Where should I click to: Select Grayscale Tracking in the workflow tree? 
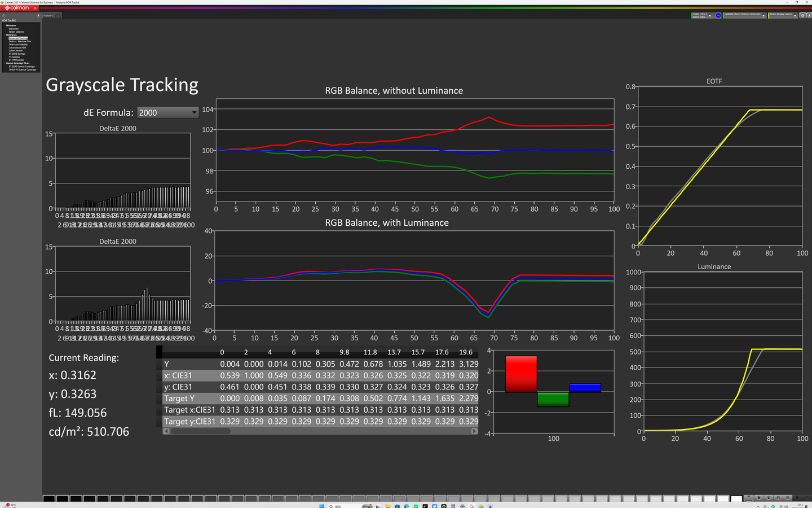click(x=18, y=38)
